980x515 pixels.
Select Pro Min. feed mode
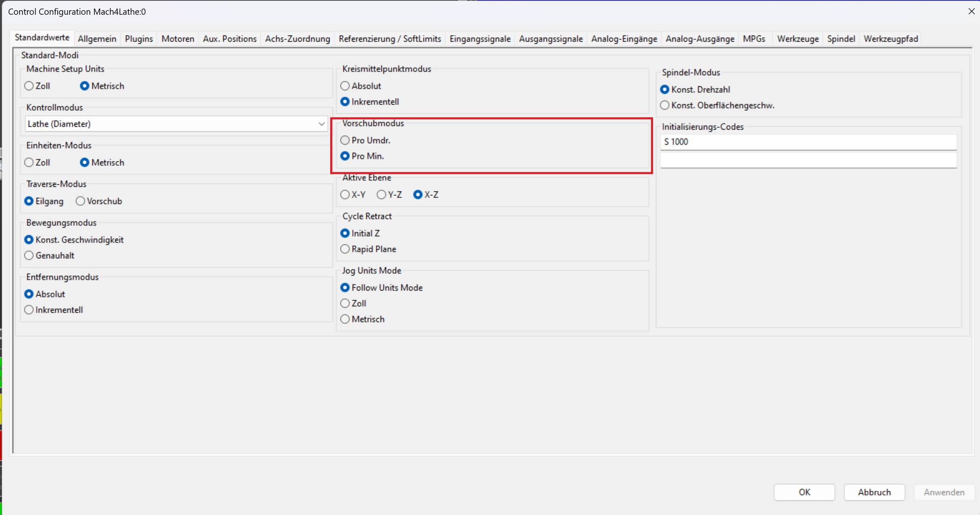coord(362,156)
